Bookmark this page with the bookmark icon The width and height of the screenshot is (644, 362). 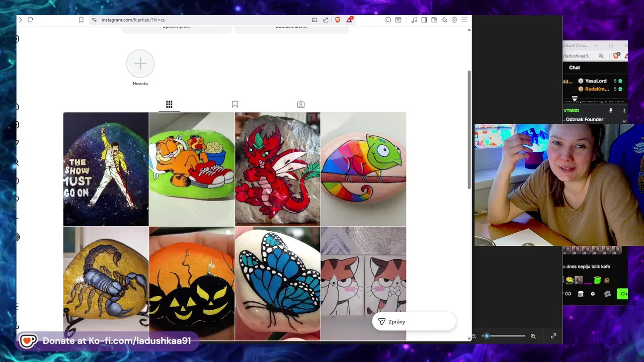click(x=81, y=20)
